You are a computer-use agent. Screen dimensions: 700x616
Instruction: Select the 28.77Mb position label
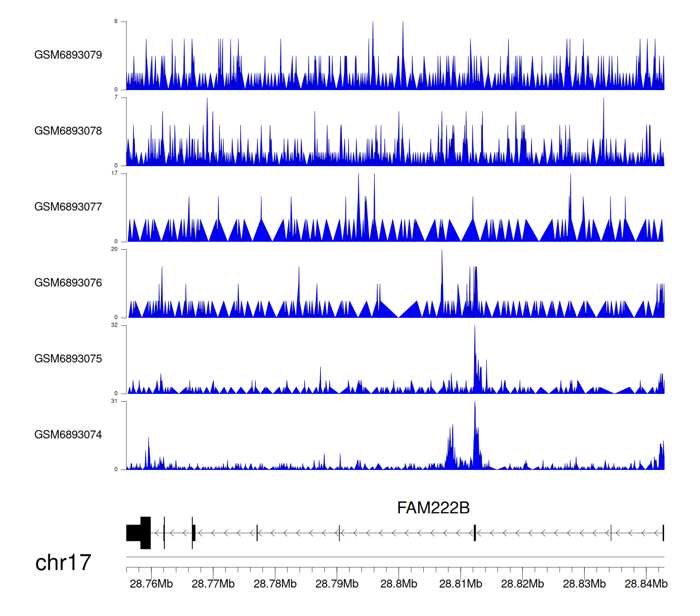[x=213, y=584]
